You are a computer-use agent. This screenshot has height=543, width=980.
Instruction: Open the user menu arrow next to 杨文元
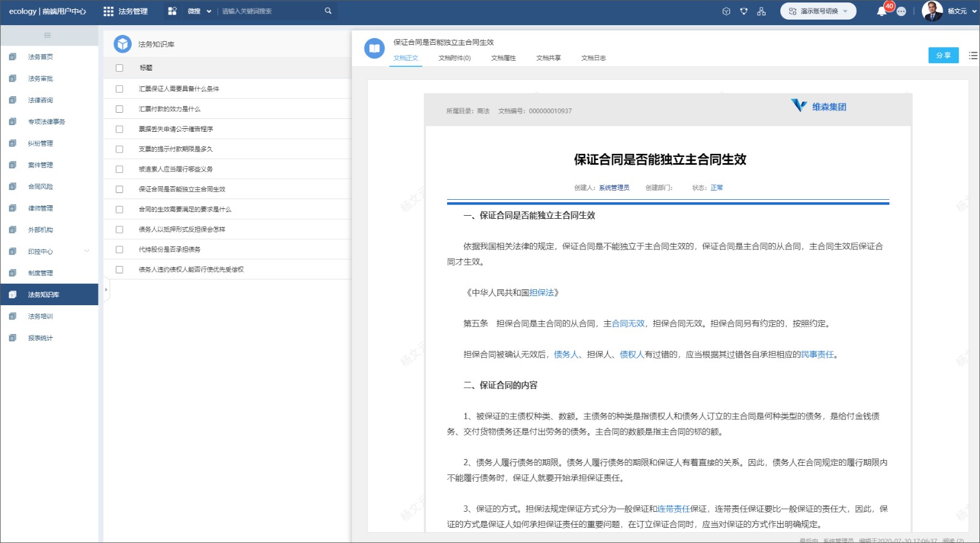coord(974,11)
